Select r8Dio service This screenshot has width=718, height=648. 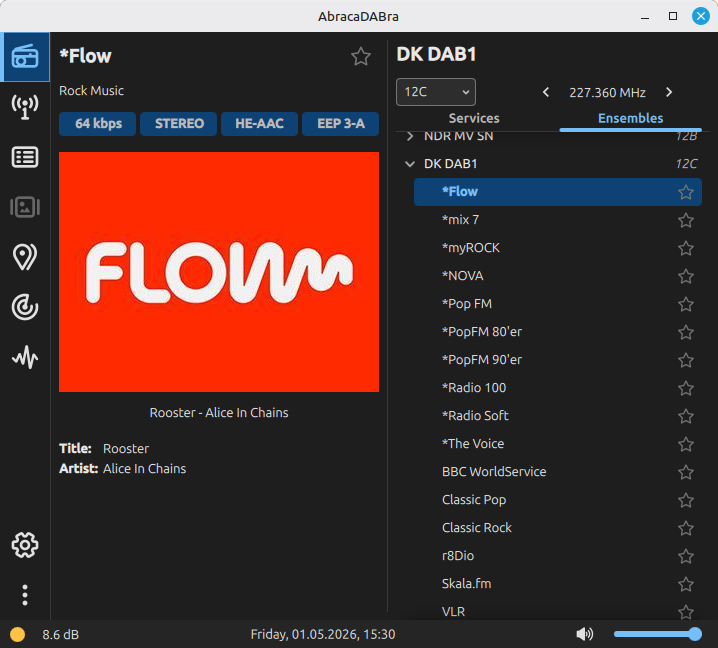[558, 556]
